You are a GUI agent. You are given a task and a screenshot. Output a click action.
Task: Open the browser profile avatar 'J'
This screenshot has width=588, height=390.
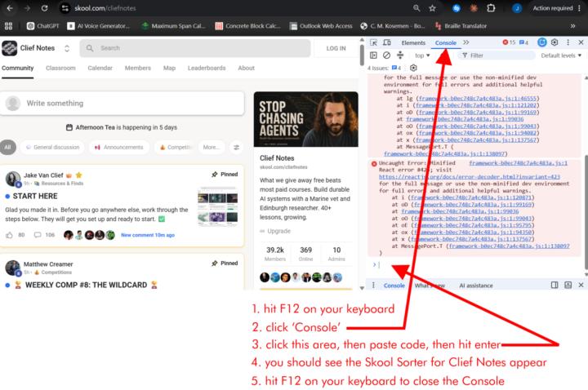(517, 8)
